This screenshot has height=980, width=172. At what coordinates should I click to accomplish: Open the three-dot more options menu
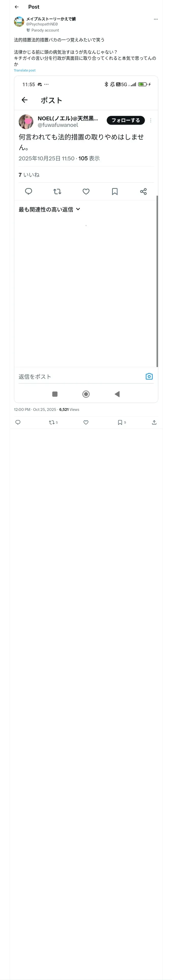pyautogui.click(x=155, y=19)
